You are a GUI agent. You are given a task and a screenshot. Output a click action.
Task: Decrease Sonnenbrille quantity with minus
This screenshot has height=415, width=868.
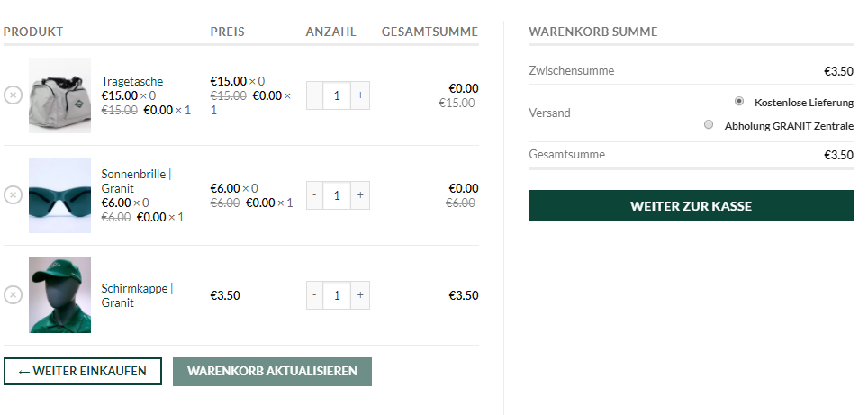coord(314,195)
